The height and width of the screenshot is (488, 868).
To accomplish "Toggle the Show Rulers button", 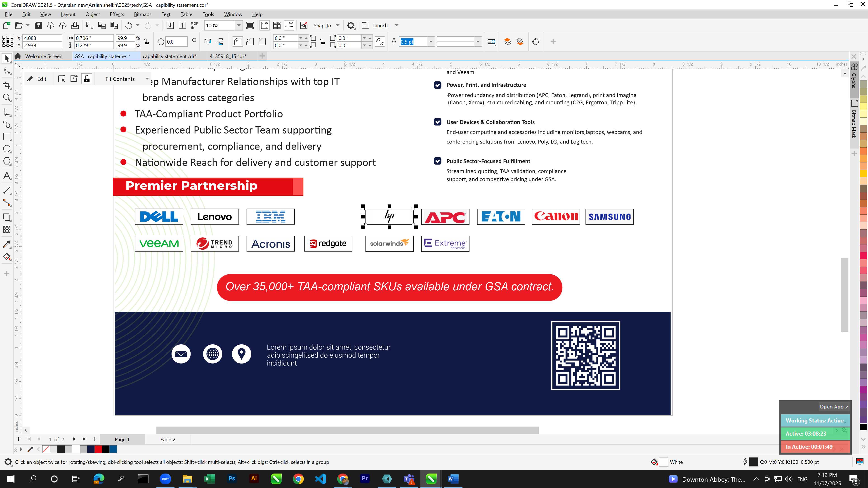I will tap(265, 25).
